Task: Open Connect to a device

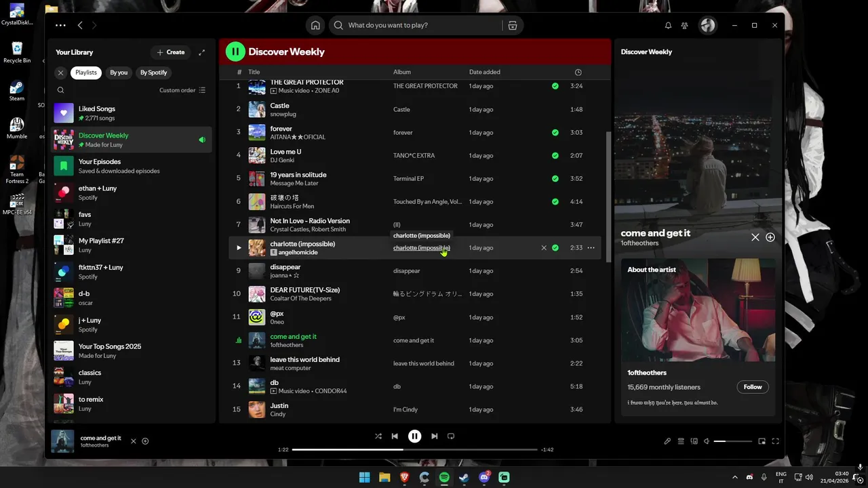Action: 694,441
